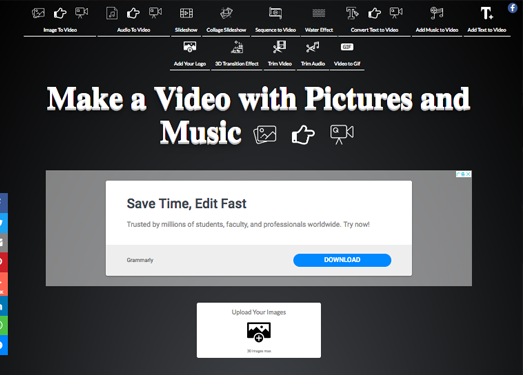Open the Trim Audio scissors icon
This screenshot has width=523, height=375.
click(313, 47)
